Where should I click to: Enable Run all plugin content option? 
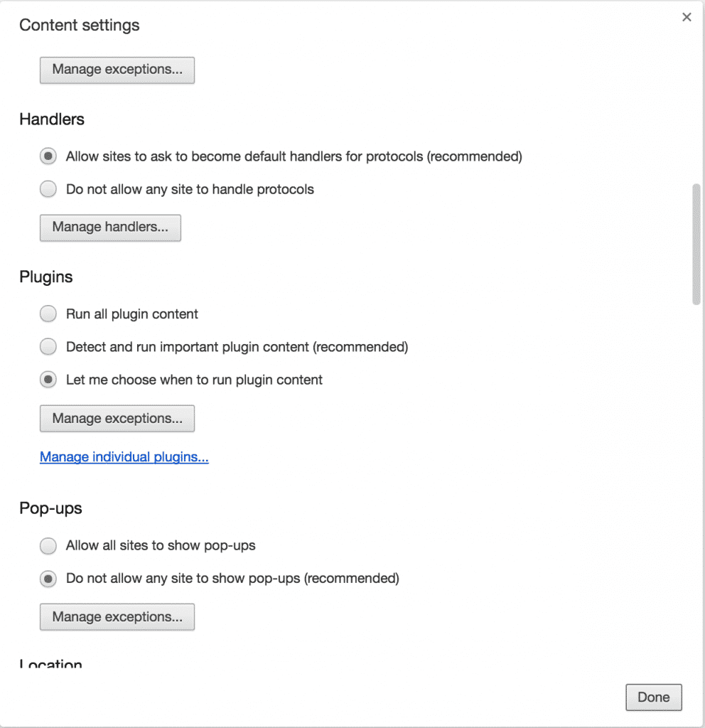click(x=48, y=314)
